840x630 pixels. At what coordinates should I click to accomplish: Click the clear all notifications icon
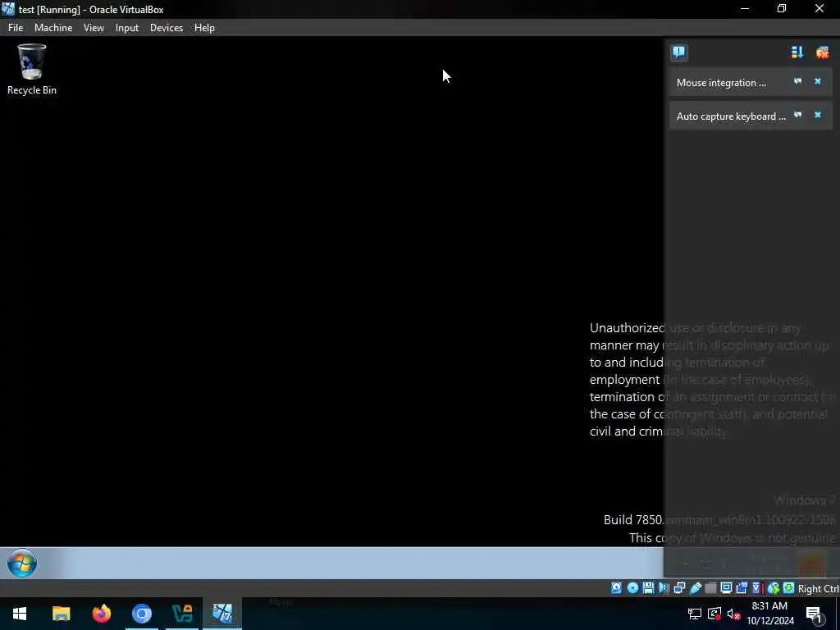point(822,52)
